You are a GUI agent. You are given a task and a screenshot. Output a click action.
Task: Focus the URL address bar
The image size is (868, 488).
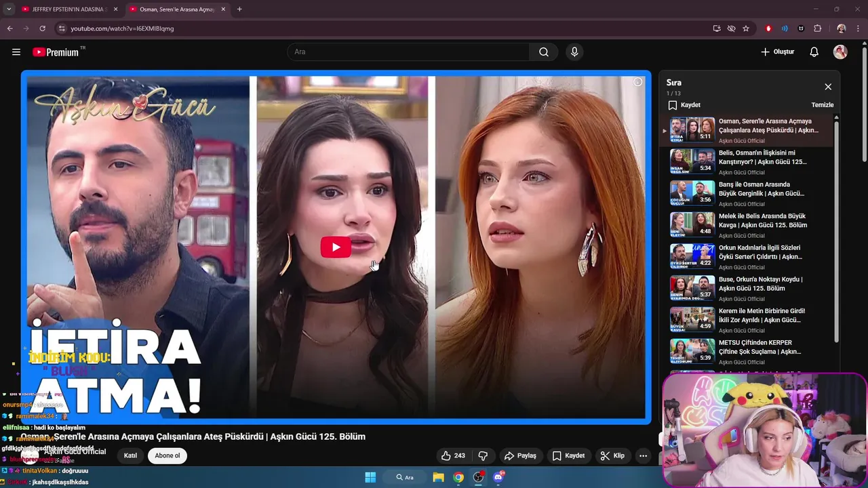coord(380,28)
